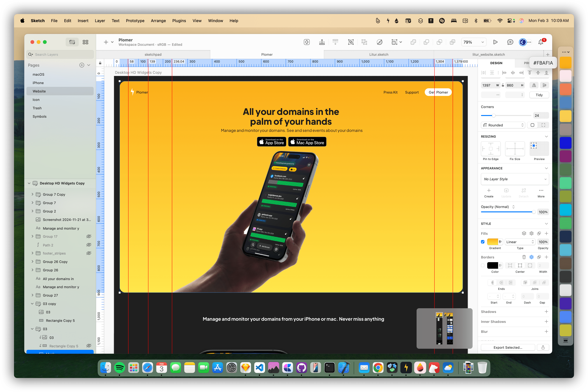Delete disabled borders with the trash icon
Viewport: 588px width, 392px height.
tap(524, 257)
